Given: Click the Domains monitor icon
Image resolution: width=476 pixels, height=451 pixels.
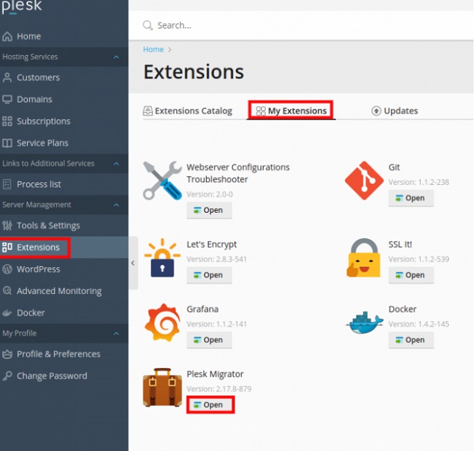Looking at the screenshot, I should pyautogui.click(x=7, y=99).
